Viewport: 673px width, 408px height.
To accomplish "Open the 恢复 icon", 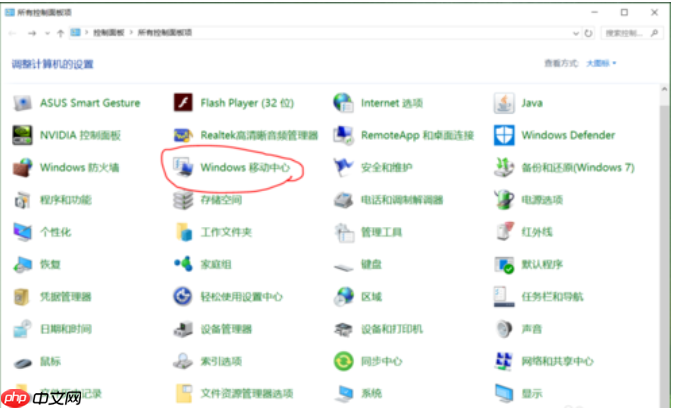I will 22,265.
